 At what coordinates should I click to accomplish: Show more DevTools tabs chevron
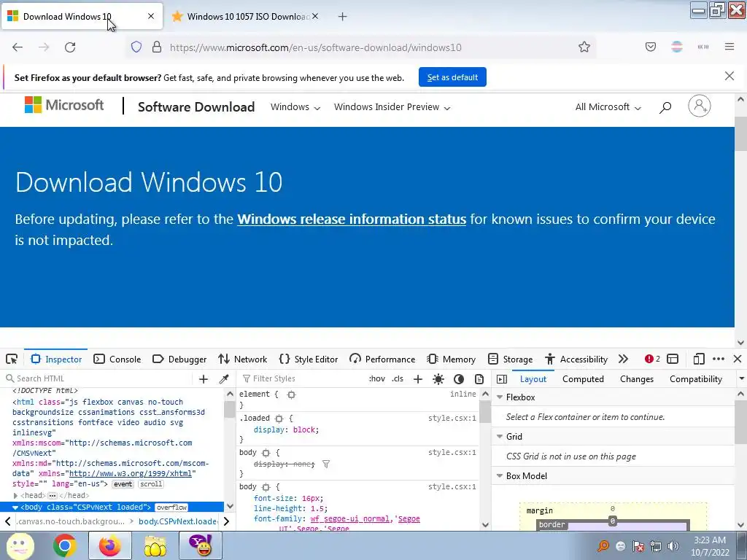coord(623,359)
